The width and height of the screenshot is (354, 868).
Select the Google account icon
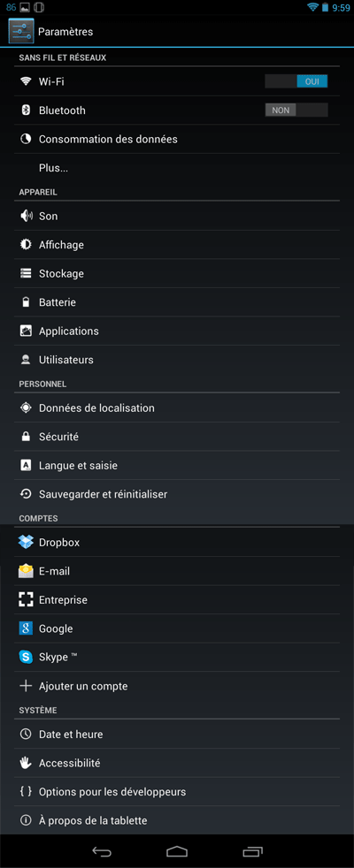coord(26,628)
